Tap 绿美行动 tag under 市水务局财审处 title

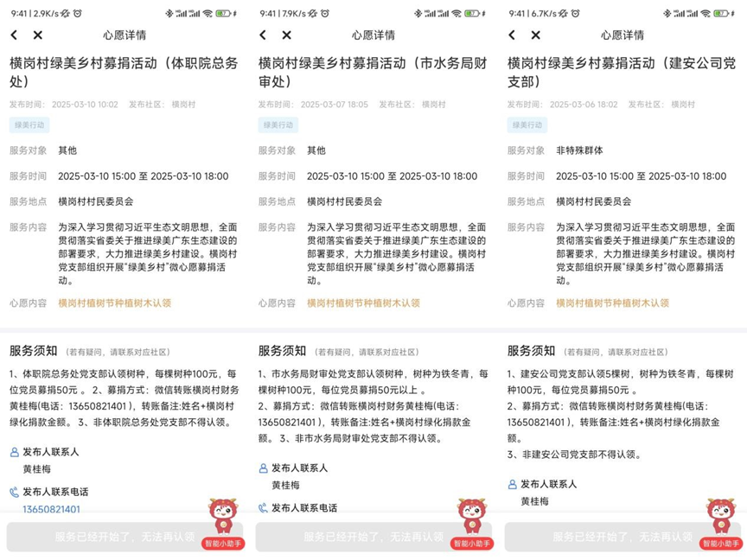point(277,124)
